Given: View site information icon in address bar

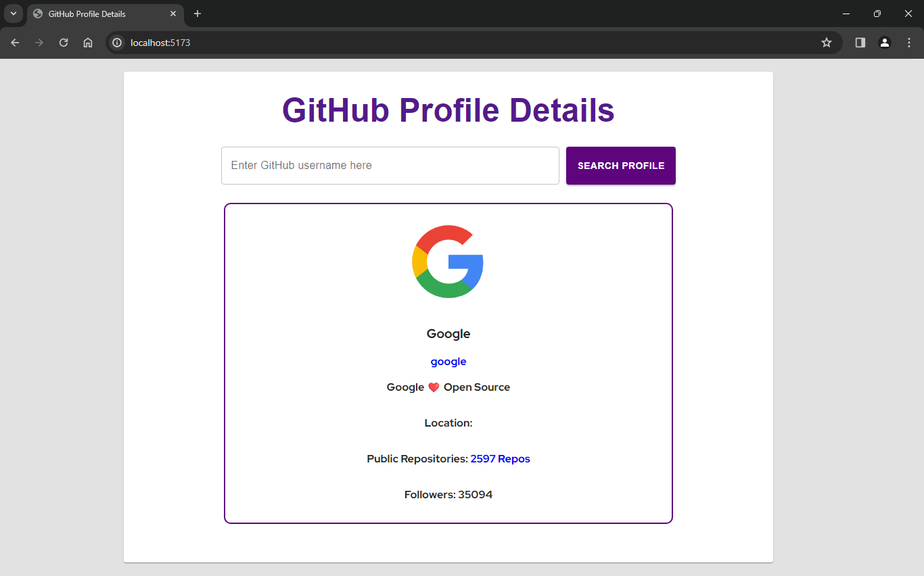Looking at the screenshot, I should pos(117,43).
